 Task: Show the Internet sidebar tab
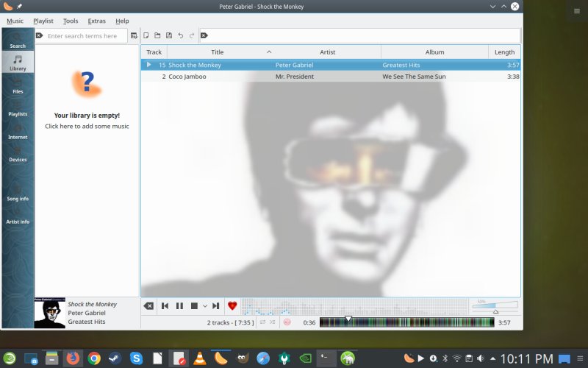tap(18, 131)
